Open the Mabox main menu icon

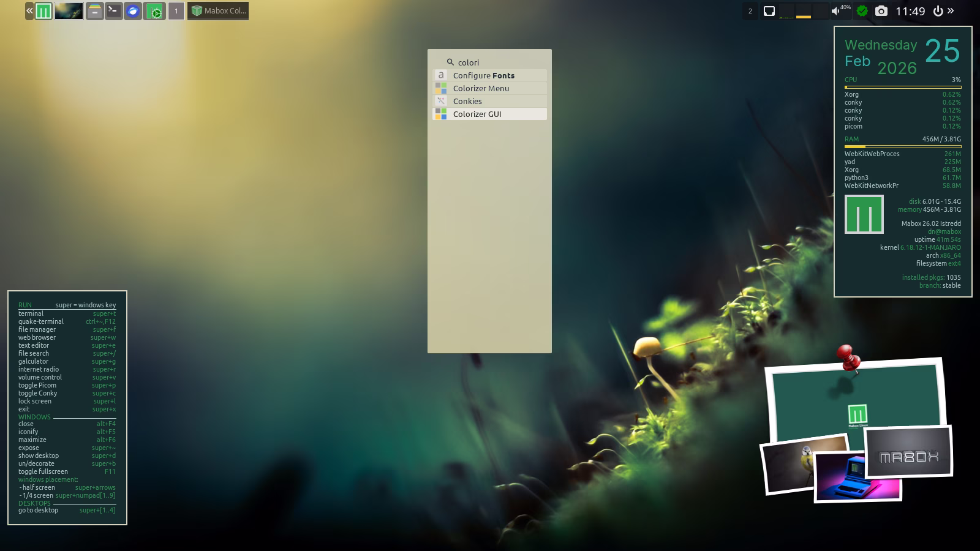[x=43, y=11]
